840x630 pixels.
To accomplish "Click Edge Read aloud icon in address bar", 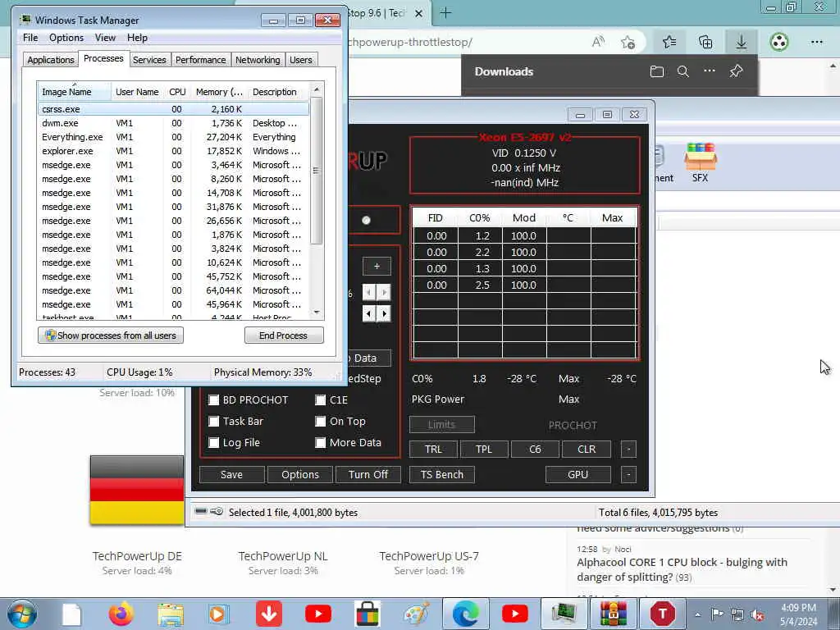I will (598, 42).
